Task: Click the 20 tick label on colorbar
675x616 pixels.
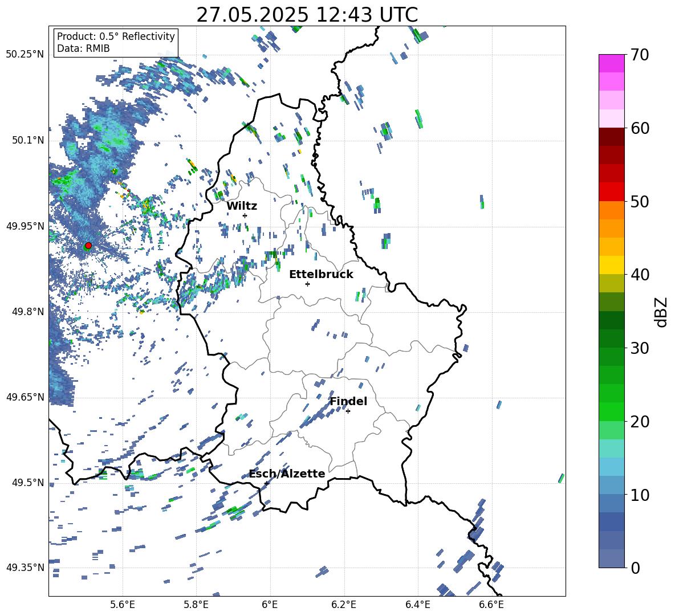Action: click(x=640, y=422)
